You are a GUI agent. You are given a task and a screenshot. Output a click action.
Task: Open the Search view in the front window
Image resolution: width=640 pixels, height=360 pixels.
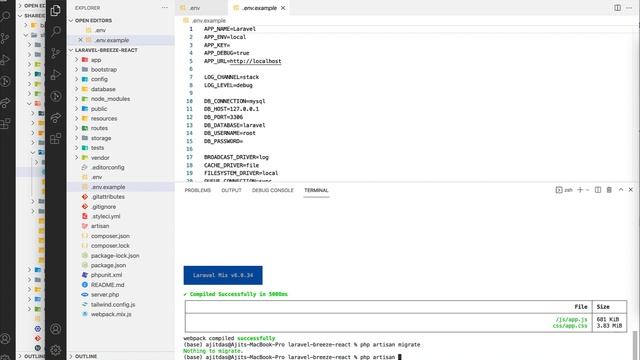pos(56,31)
